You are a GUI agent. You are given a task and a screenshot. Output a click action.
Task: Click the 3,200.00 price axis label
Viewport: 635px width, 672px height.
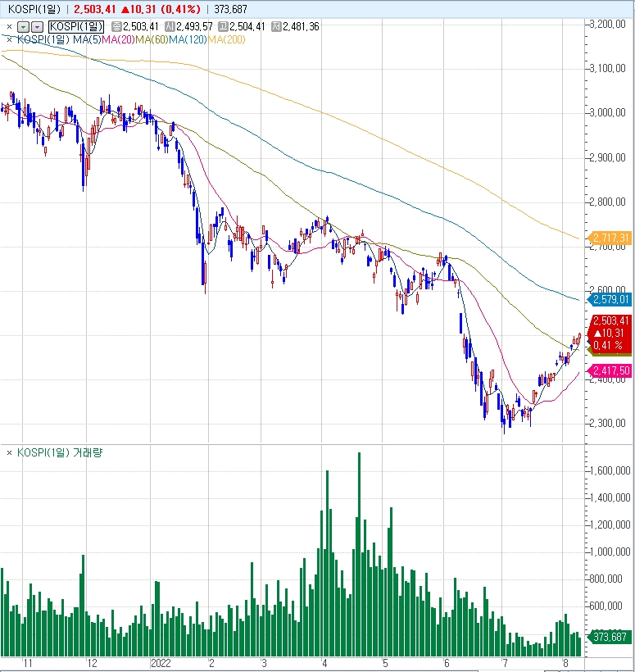coord(608,25)
